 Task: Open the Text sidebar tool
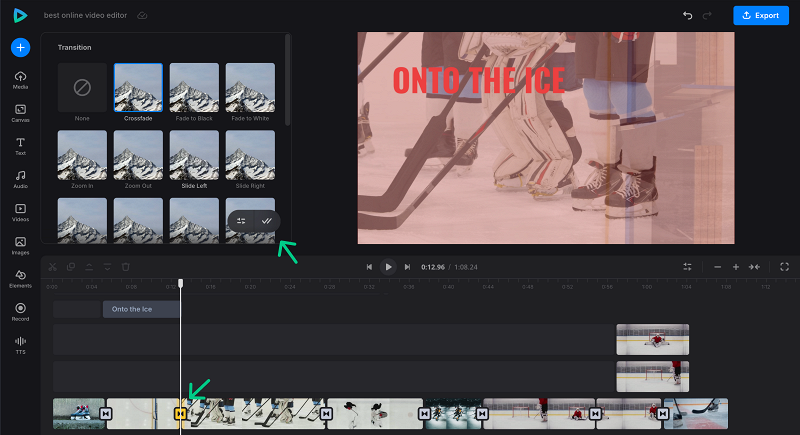pos(20,146)
